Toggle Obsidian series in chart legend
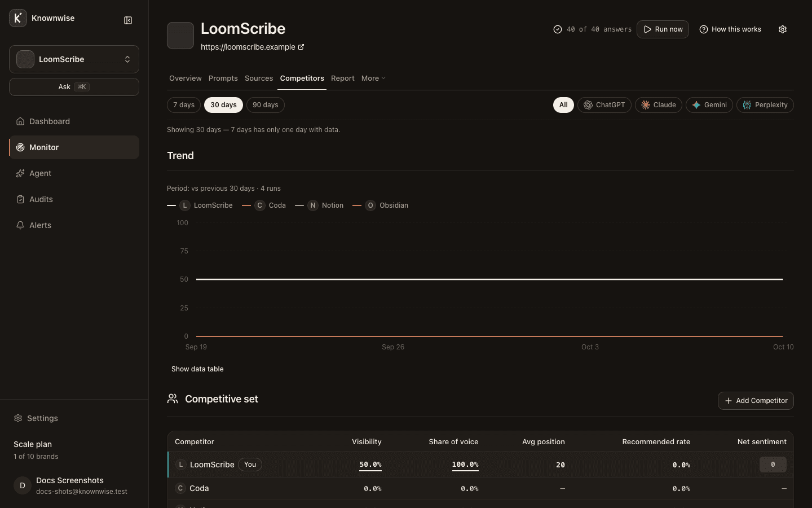This screenshot has height=508, width=812. click(x=381, y=205)
